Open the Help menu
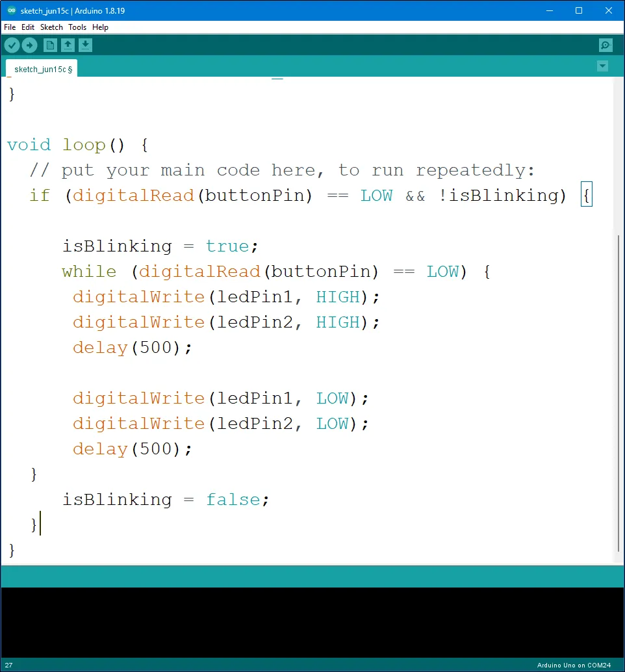 (100, 27)
